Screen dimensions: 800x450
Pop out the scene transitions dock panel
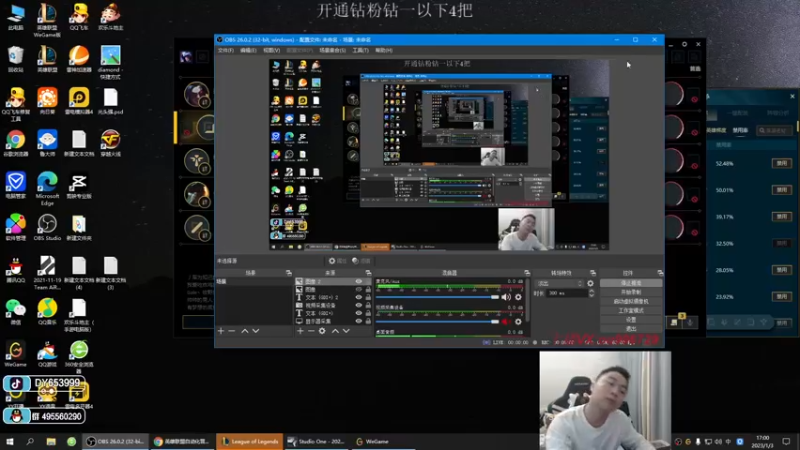593,273
